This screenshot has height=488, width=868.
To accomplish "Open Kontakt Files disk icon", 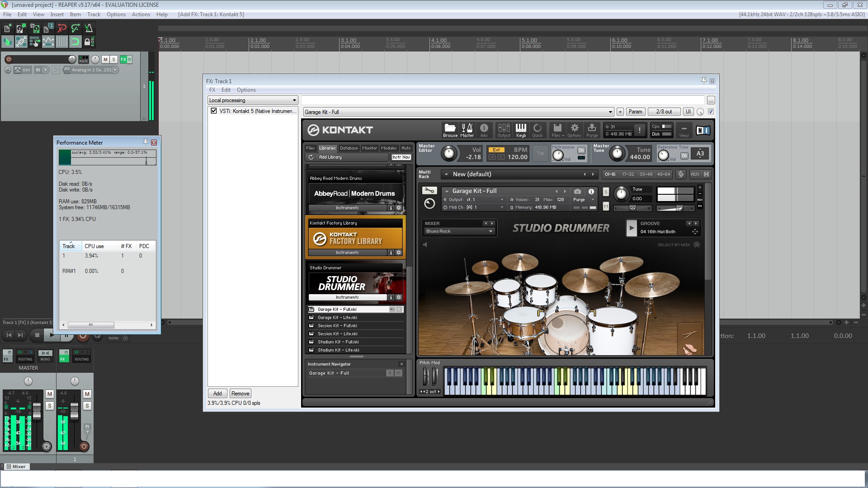I will click(557, 130).
